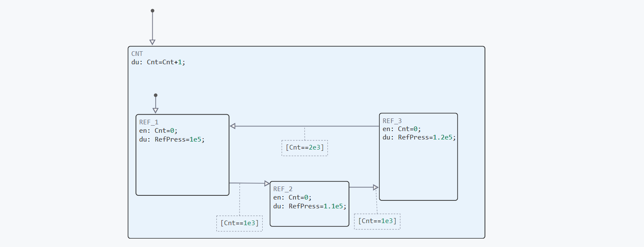The width and height of the screenshot is (644, 247).
Task: Select the [Cnt==1e3] label right of REF_2
Action: (x=377, y=221)
